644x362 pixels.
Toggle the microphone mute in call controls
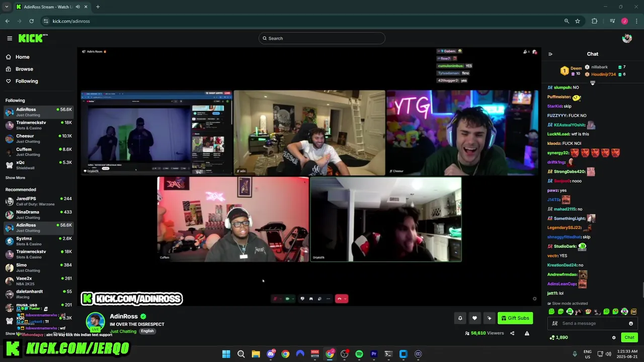tap(275, 299)
